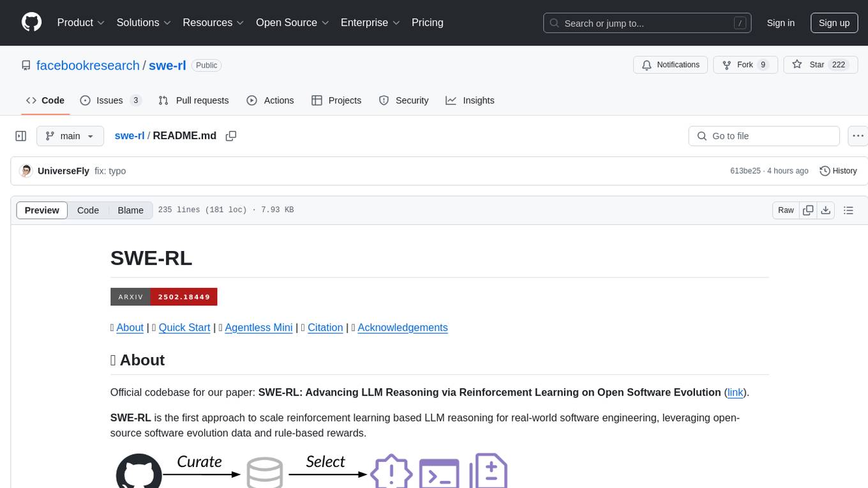Switch to the Code tab
Viewport: 868px width, 488px height.
pyautogui.click(x=45, y=100)
